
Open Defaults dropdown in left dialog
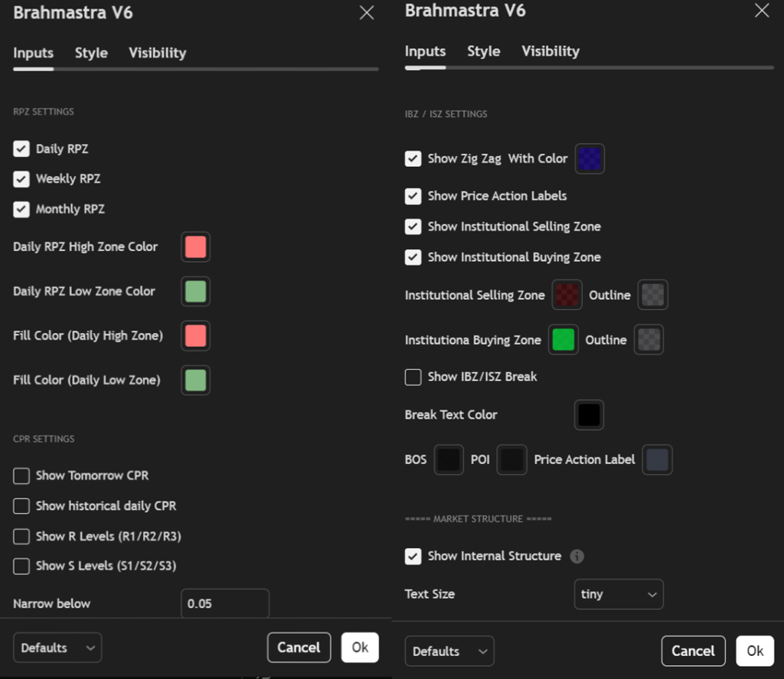(x=57, y=648)
